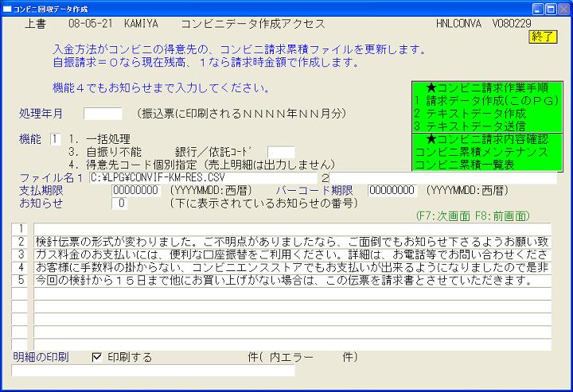
Task: Click the 支払期限 date field
Action: click(x=136, y=191)
